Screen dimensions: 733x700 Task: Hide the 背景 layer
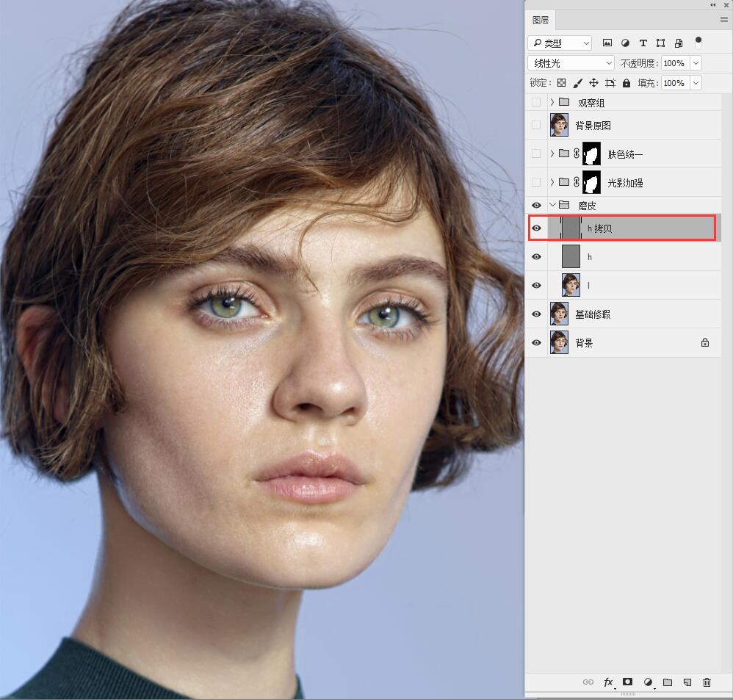(x=537, y=343)
